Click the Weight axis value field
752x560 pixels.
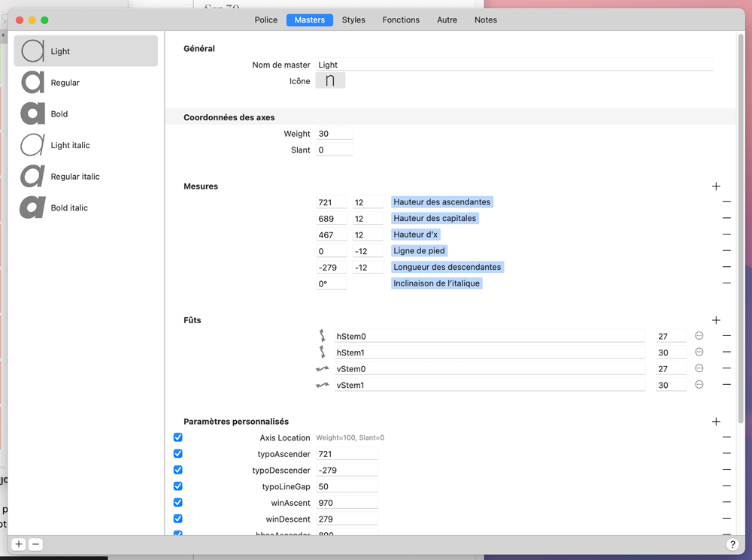pyautogui.click(x=334, y=134)
